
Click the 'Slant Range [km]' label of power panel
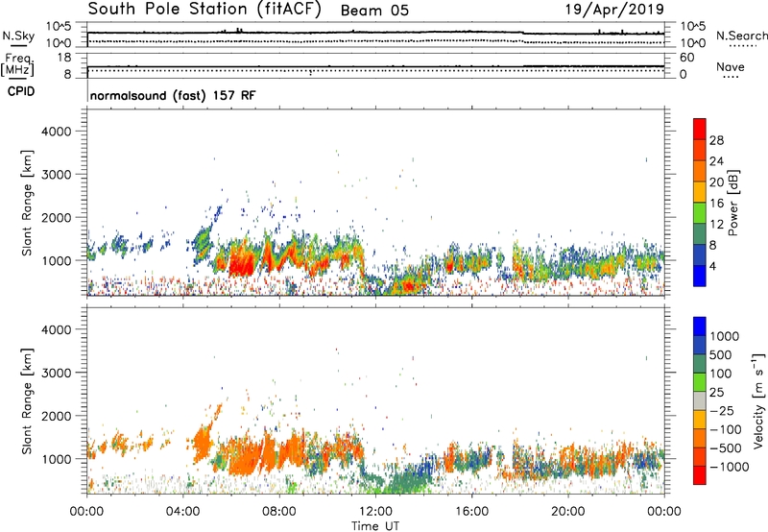27,203
